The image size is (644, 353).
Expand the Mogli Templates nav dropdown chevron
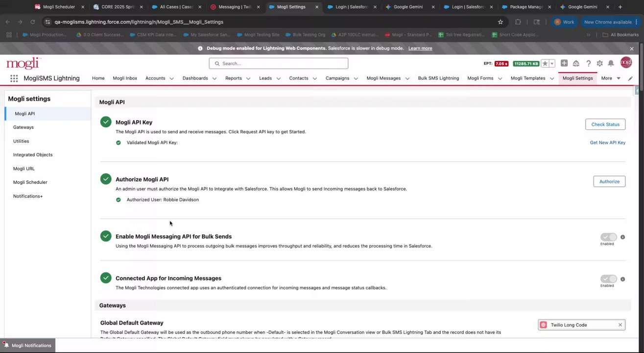(552, 78)
